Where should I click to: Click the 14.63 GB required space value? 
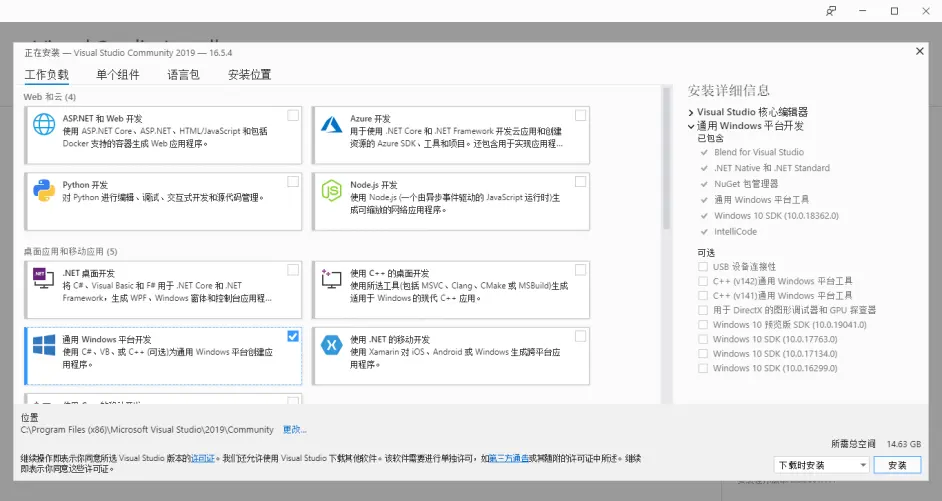click(x=904, y=444)
